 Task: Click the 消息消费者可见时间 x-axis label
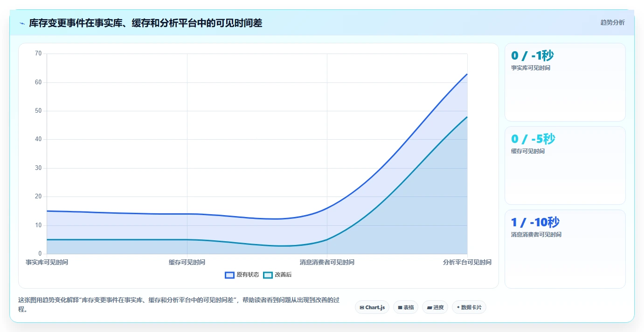(327, 262)
